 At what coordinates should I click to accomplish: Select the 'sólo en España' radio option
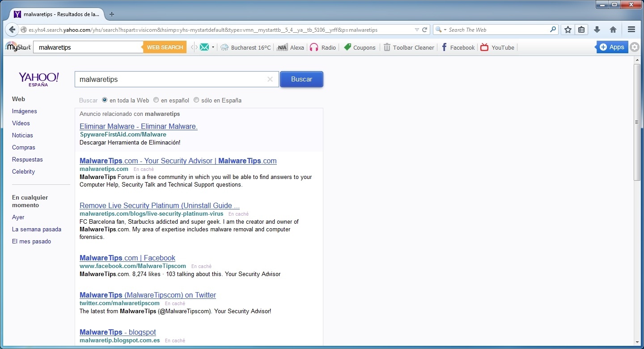pos(196,100)
